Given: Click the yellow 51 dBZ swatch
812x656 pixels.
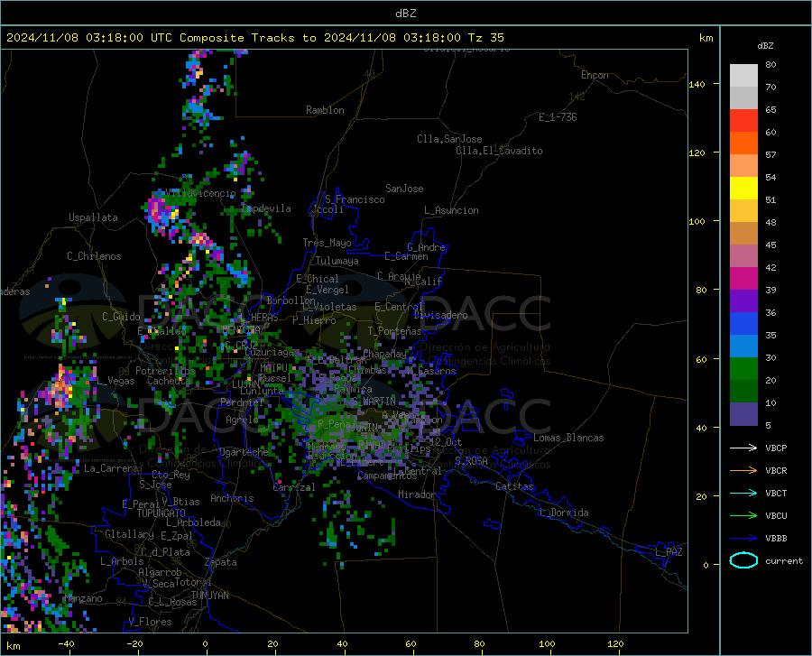Looking at the screenshot, I should pyautogui.click(x=743, y=189).
